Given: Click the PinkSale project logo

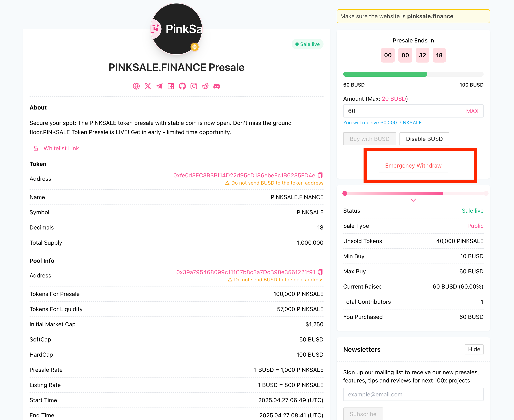Looking at the screenshot, I should (x=177, y=29).
